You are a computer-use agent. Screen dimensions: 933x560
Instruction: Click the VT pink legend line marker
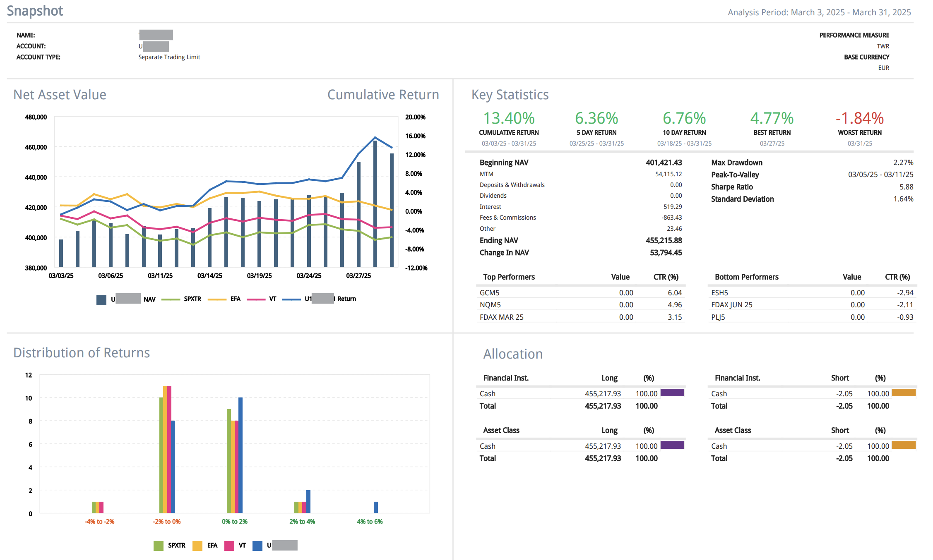click(x=256, y=299)
